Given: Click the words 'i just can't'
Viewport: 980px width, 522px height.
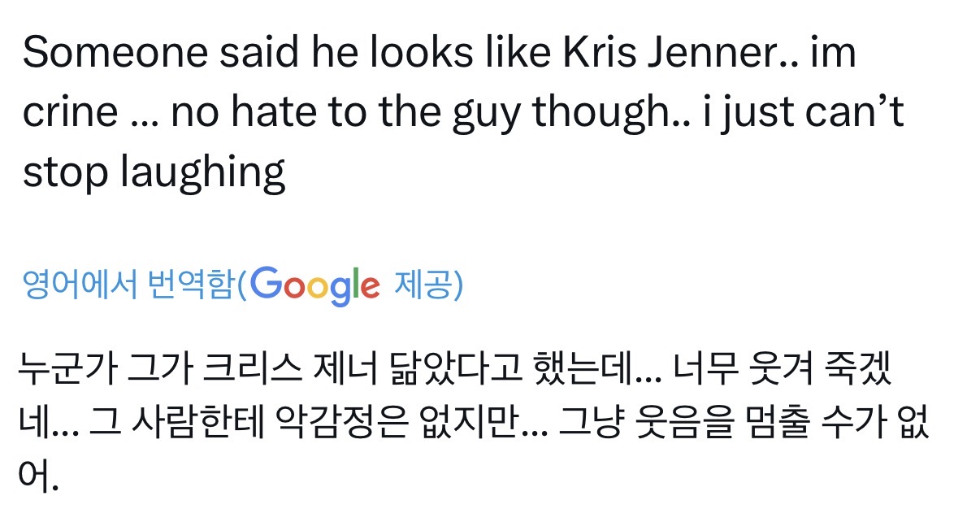Looking at the screenshot, I should (x=801, y=112).
